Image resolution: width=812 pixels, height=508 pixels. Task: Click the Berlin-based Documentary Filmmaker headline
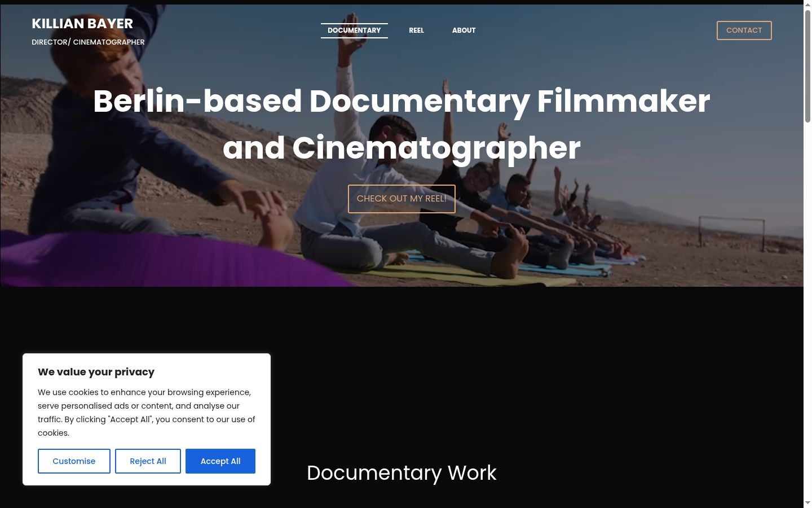tap(401, 124)
